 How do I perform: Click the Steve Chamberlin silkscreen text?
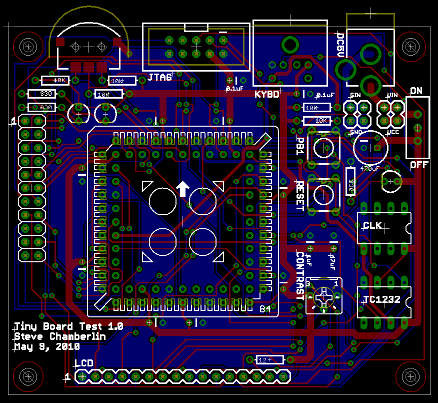click(x=60, y=337)
